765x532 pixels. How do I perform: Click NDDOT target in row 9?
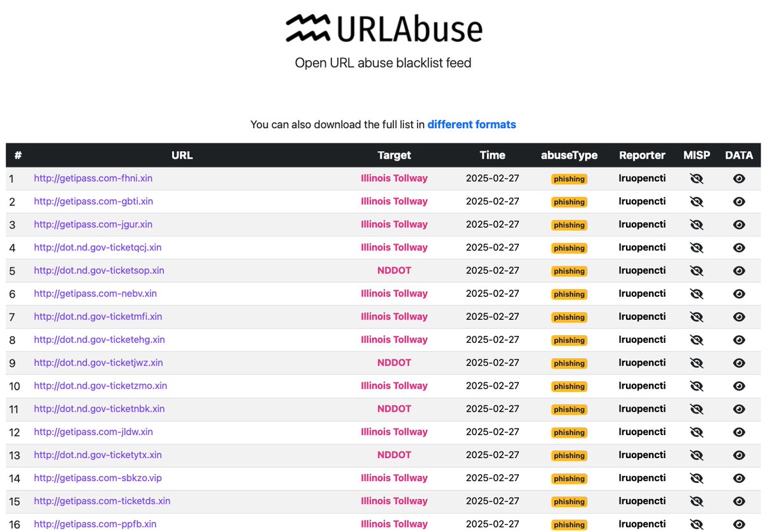(x=394, y=363)
